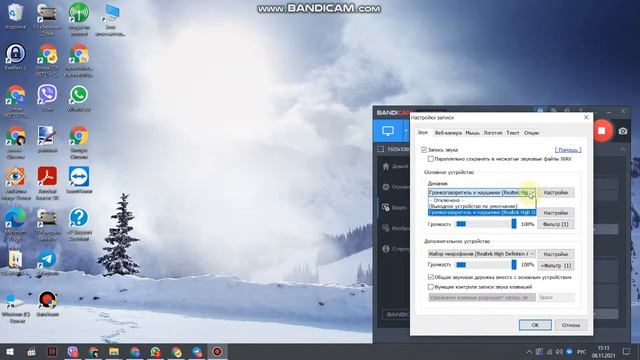Screen dimensions: 640x360
Task: Click the Помощь help link
Action: click(x=568, y=150)
